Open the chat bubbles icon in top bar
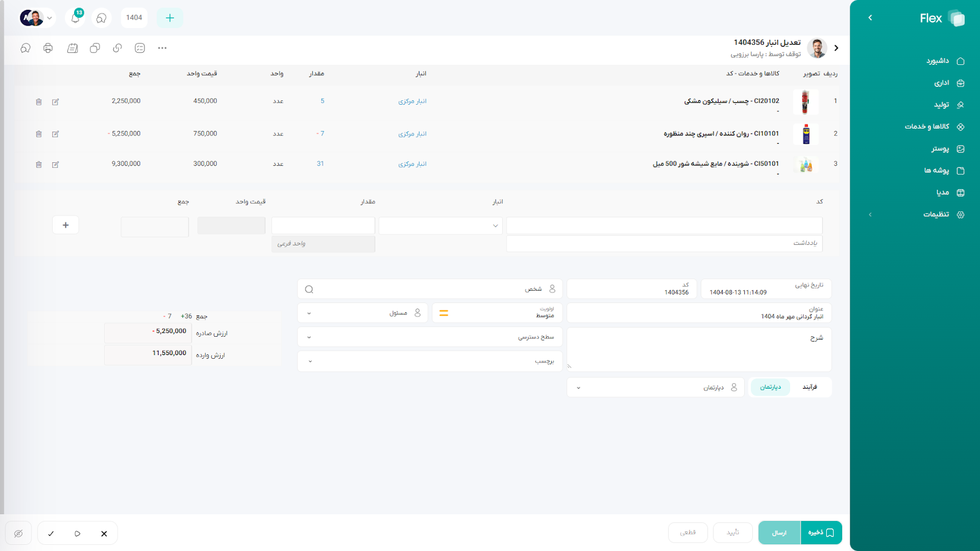 102,18
